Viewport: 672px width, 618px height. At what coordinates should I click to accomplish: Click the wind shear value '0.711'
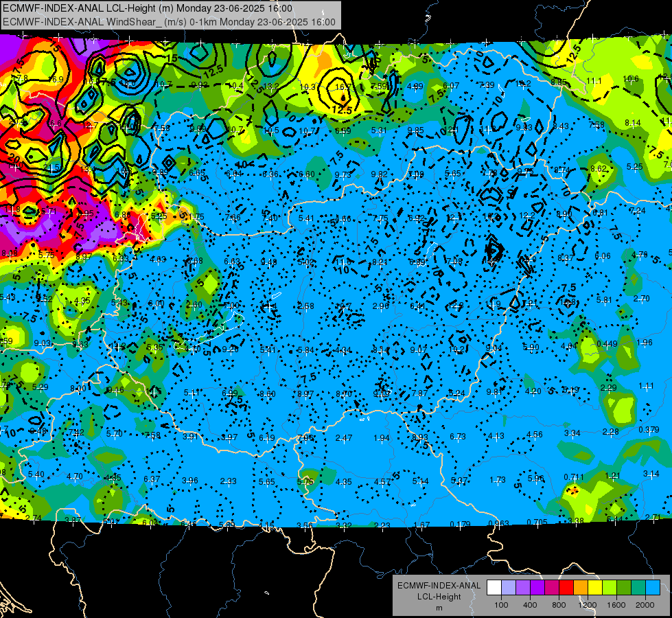(x=574, y=477)
